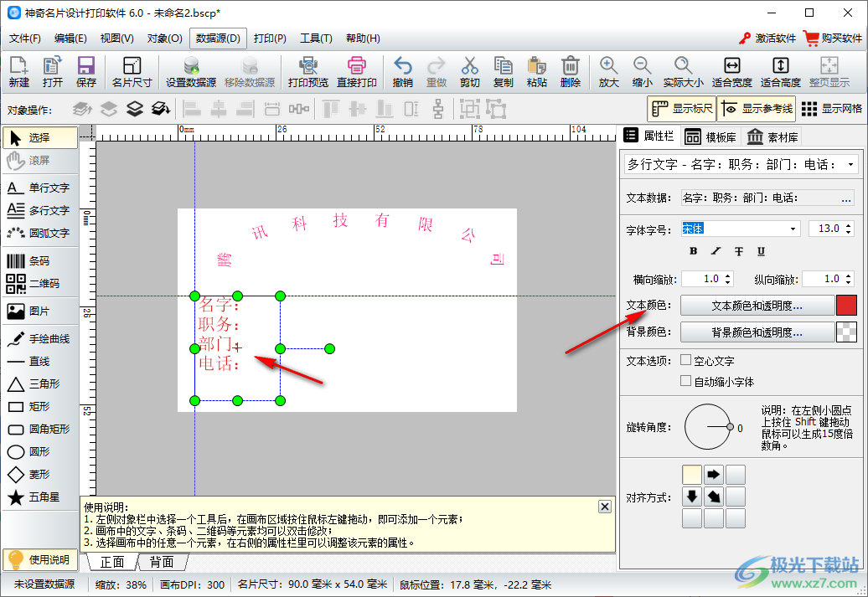Open the 宋体 font dropdown
Image resolution: width=868 pixels, height=597 pixels.
click(x=793, y=229)
